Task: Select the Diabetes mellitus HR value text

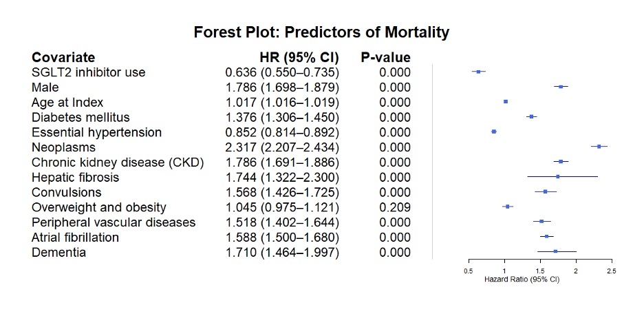Action: tap(282, 117)
